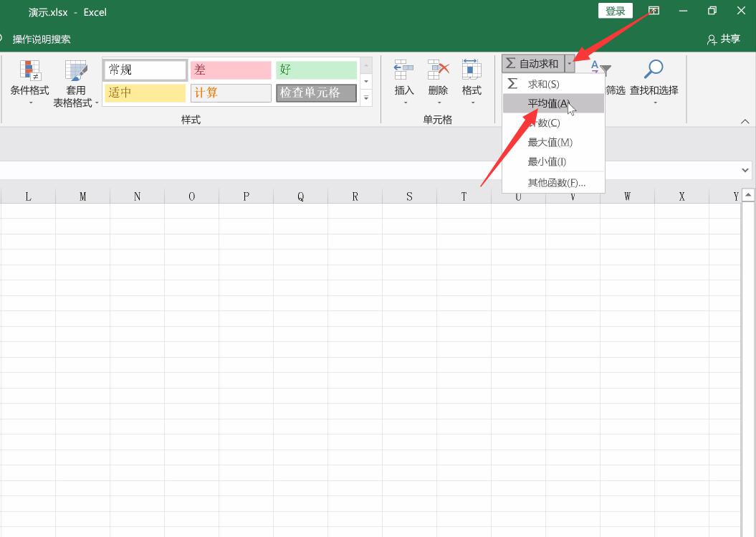The image size is (756, 537).
Task: Collapse the ribbon with the chevron
Action: pos(745,122)
